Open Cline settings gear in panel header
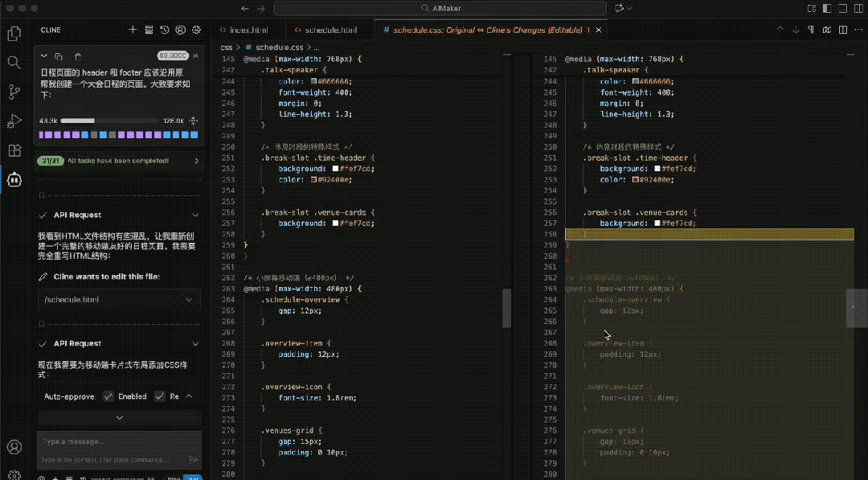This screenshot has width=868, height=480. tap(196, 30)
